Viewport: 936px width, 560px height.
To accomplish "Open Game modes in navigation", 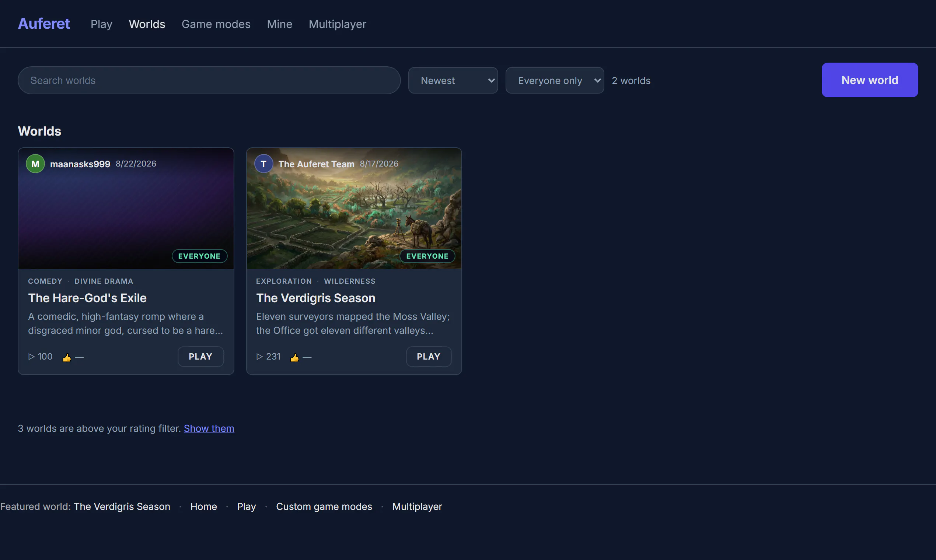I will (216, 24).
